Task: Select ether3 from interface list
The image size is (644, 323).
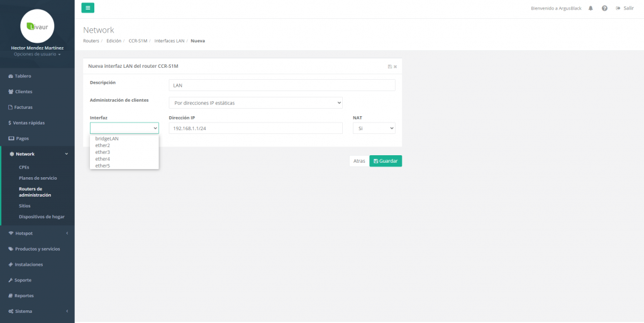Action: point(125,152)
